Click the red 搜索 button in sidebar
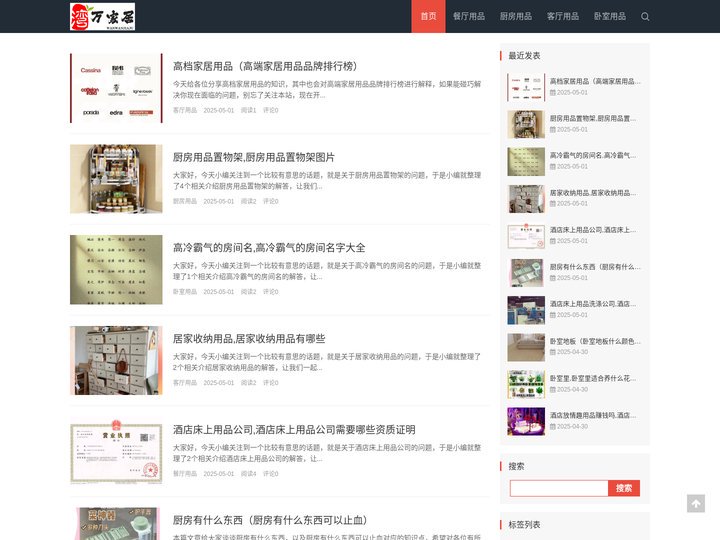 coord(624,488)
